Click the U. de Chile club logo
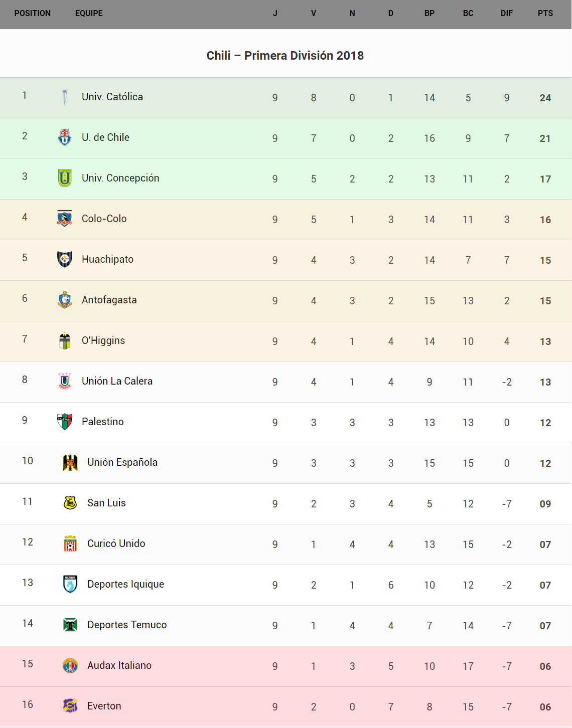 point(65,137)
